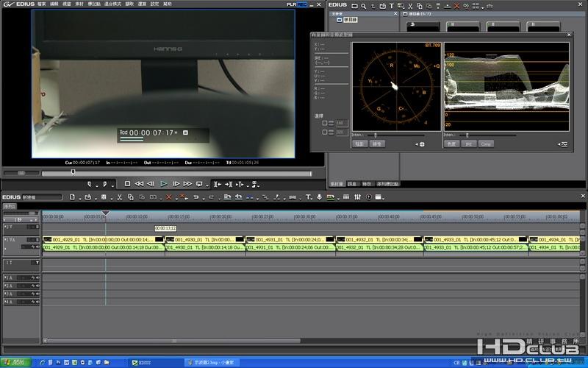Click the Create Title T icon in timeline toolbar
Screen dimensions: 588x368
[x=308, y=197]
